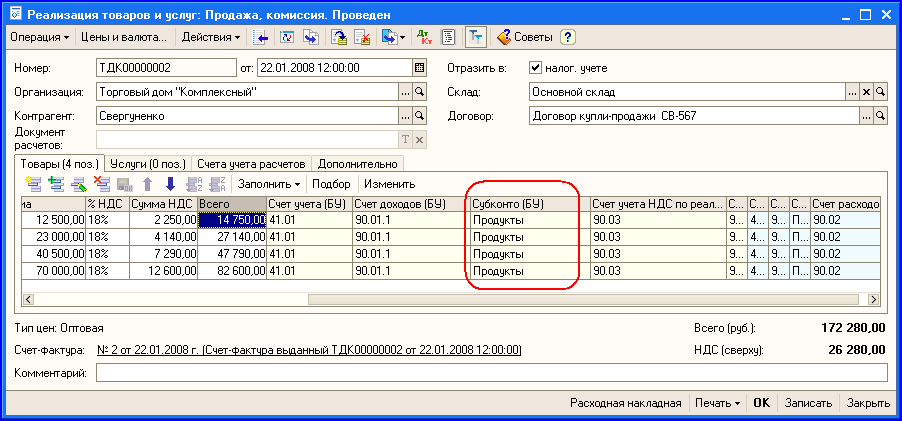Switch to the Товары (4 поз.) tab
Screen dimensions: 902x421
tap(60, 164)
